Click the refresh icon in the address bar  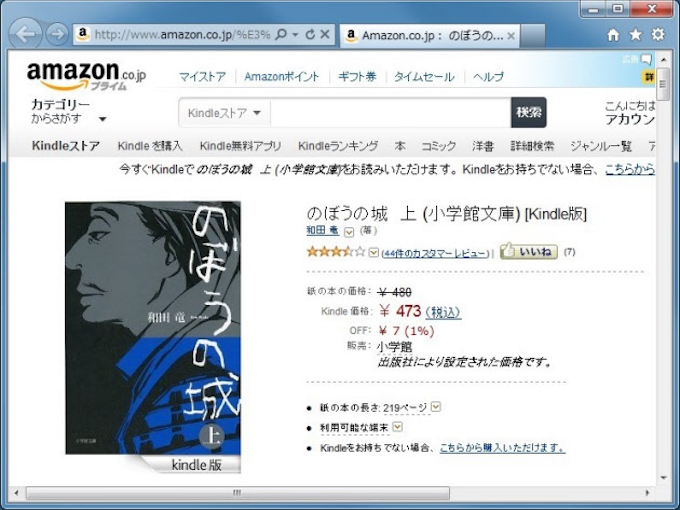click(310, 34)
